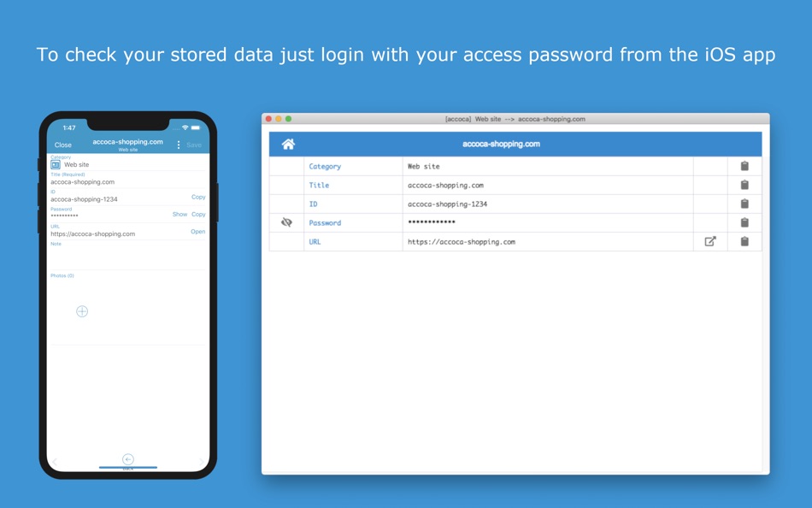Tap Copy next to Password on phone

coord(198,214)
